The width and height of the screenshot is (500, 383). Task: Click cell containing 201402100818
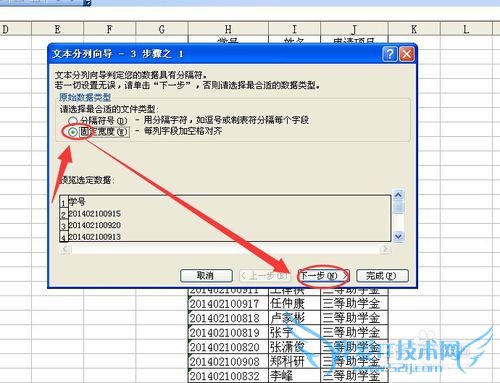pos(228,318)
